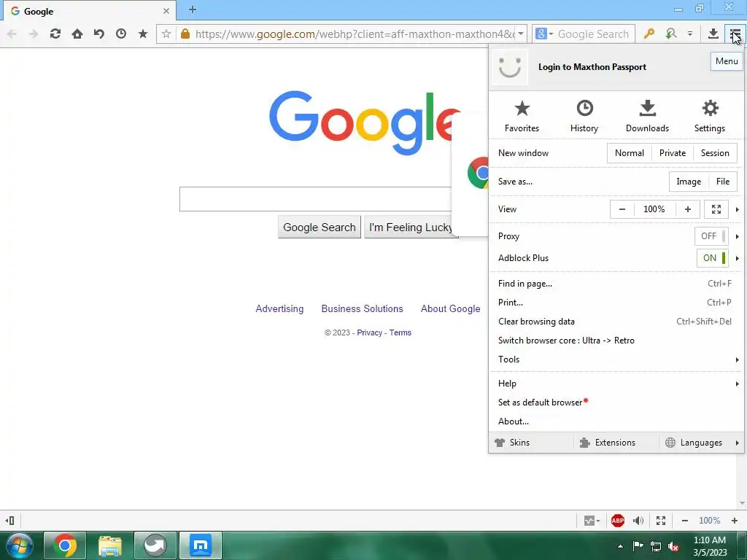Expand the Help submenu
Screen dimensions: 747x560
point(616,384)
